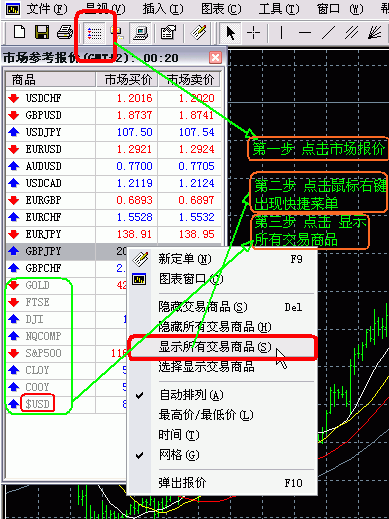
Task: Open chart Properties toolbar icon
Action: click(x=168, y=33)
